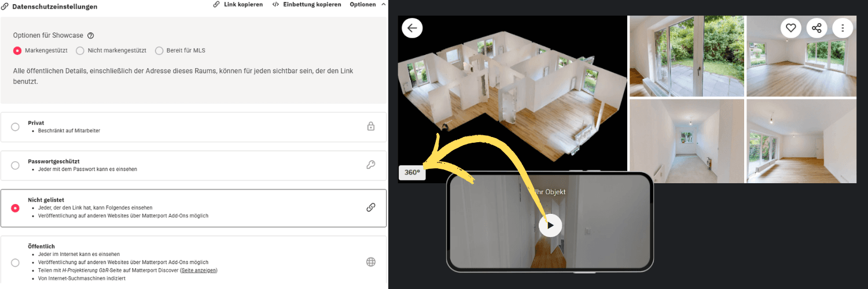The width and height of the screenshot is (868, 289).
Task: Open the Seite anzeigen link
Action: [198, 270]
